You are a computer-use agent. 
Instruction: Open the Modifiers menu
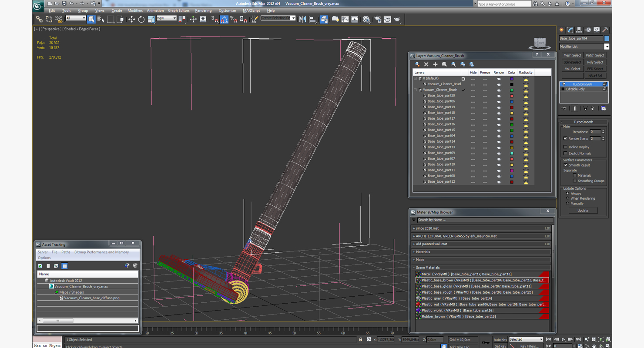(135, 10)
